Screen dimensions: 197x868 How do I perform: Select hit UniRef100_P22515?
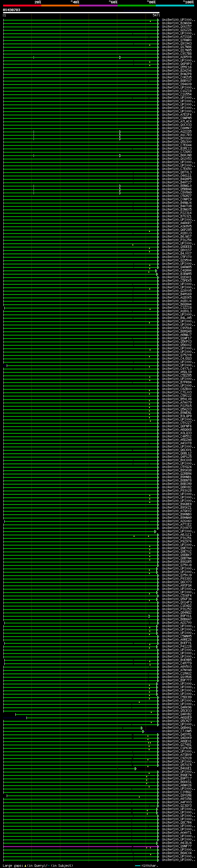point(176,406)
